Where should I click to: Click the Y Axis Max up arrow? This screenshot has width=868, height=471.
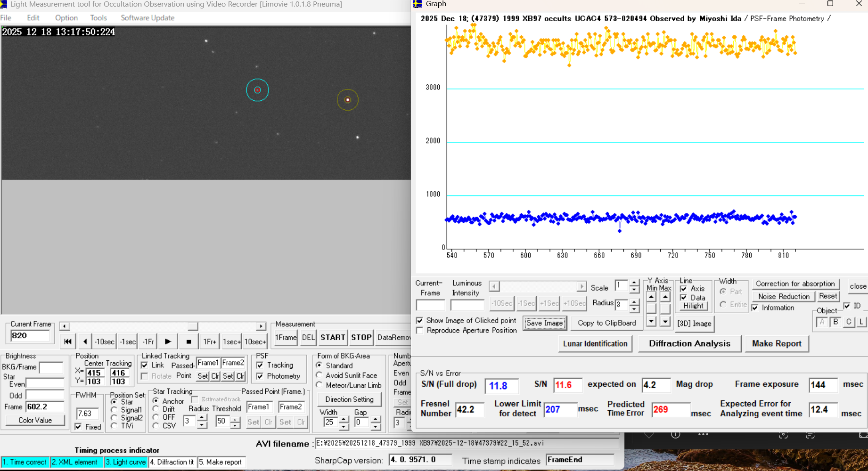(x=665, y=297)
